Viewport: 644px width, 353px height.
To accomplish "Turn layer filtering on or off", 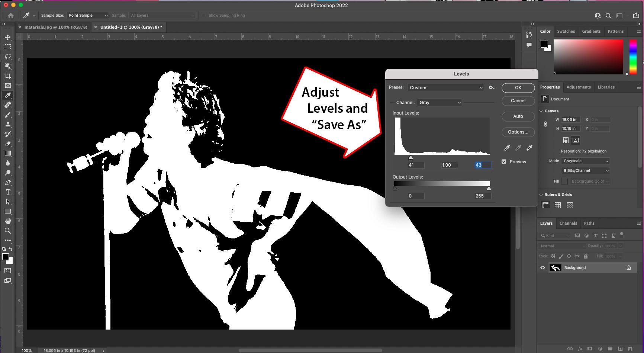I will click(x=622, y=235).
